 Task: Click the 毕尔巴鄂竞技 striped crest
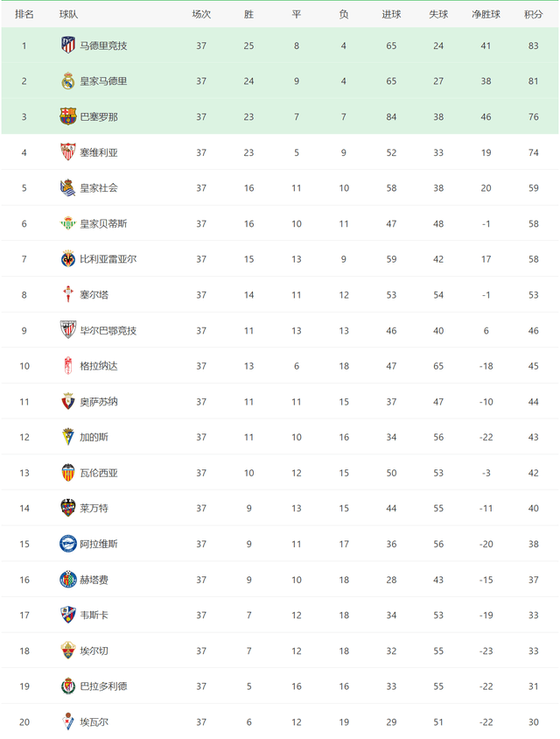click(68, 330)
